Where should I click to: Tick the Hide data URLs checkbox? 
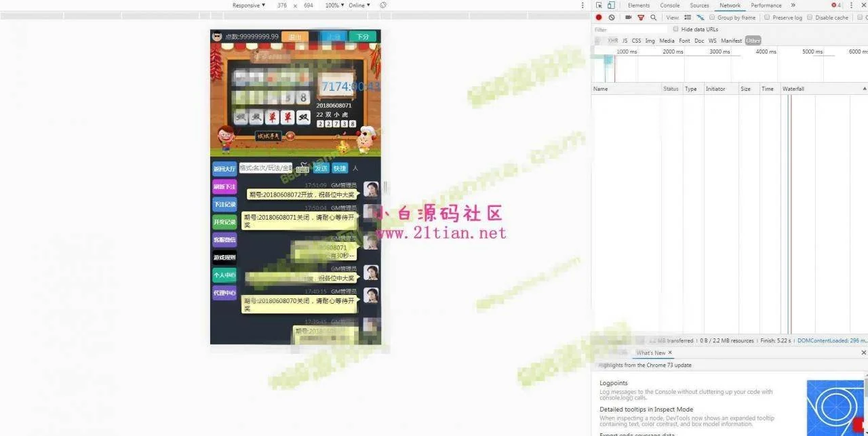tap(676, 29)
